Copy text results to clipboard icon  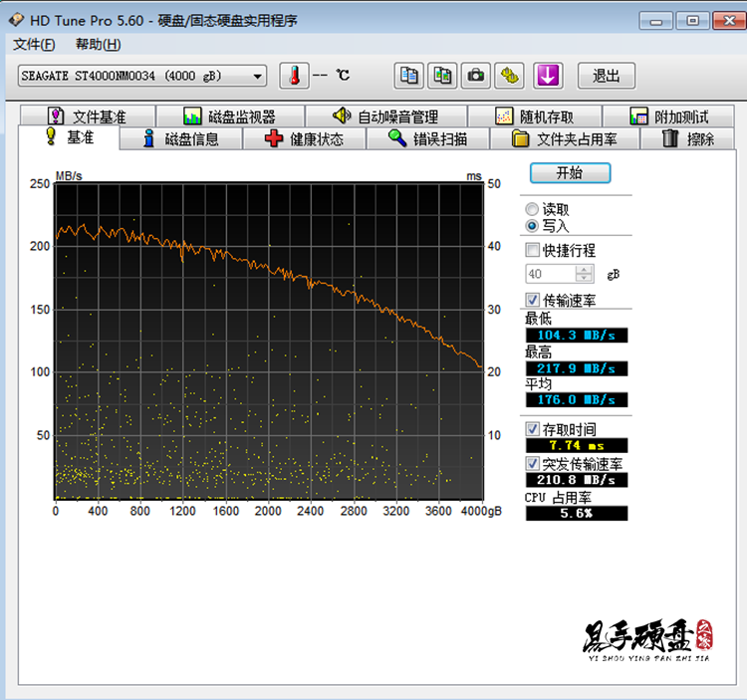[x=408, y=76]
